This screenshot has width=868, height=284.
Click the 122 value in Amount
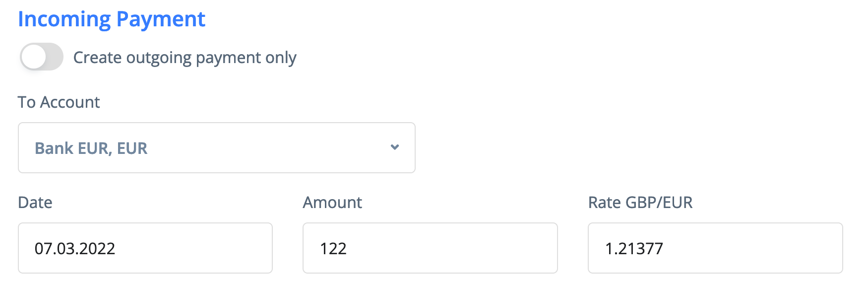point(333,248)
